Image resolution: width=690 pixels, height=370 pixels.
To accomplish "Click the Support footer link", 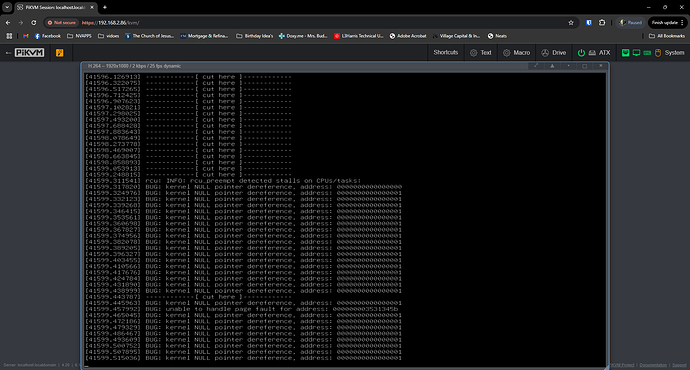I will tap(679, 365).
